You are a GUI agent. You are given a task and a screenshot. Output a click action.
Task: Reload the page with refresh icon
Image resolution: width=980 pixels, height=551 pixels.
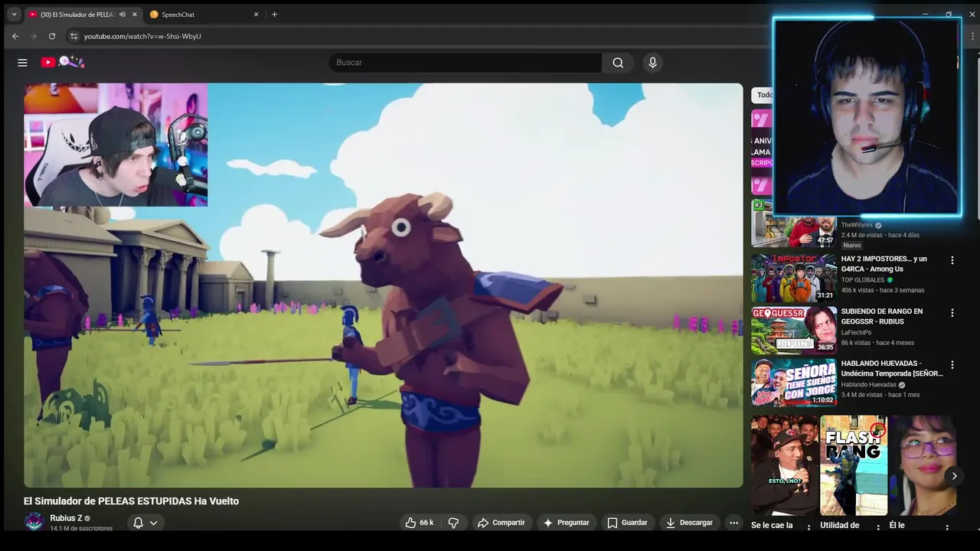[52, 36]
